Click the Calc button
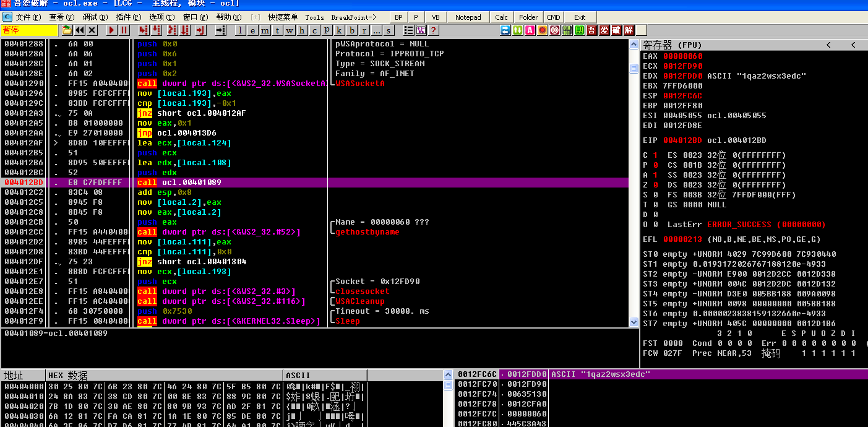Image resolution: width=868 pixels, height=427 pixels. (501, 17)
